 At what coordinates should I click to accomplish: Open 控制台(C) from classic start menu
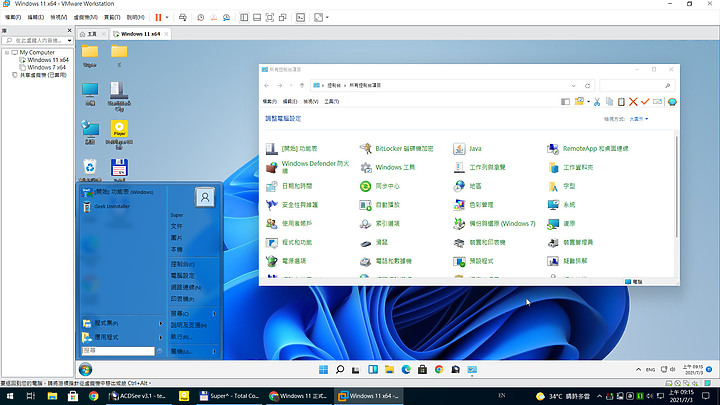182,264
